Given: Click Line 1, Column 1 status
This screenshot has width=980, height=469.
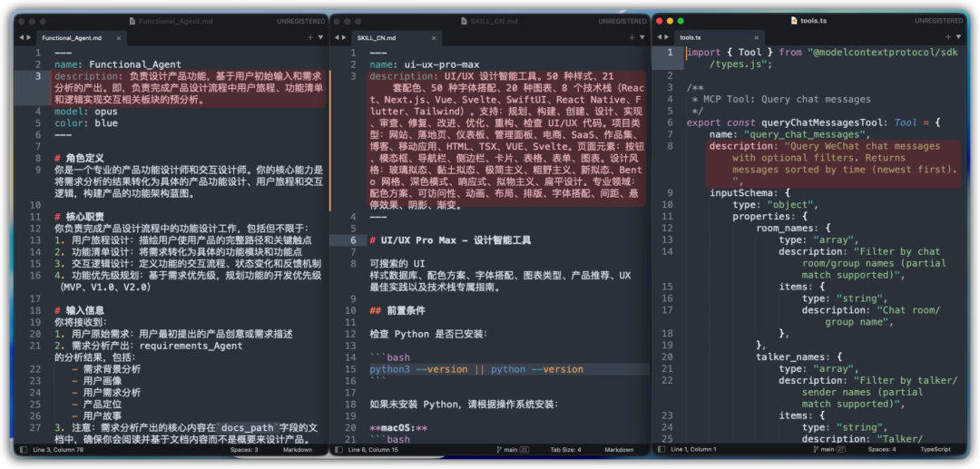Looking at the screenshot, I should (x=694, y=450).
